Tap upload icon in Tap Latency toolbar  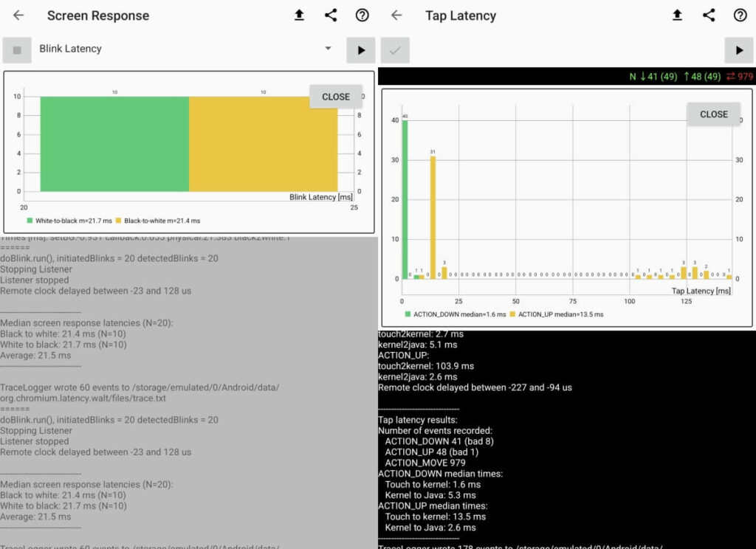coord(677,15)
